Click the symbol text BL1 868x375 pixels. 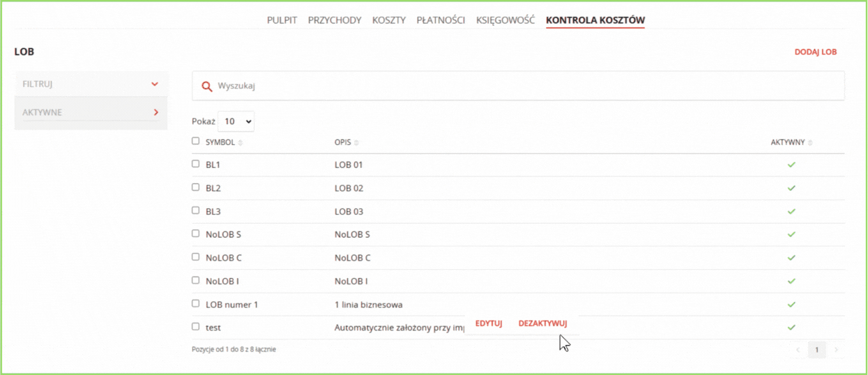[x=213, y=165]
